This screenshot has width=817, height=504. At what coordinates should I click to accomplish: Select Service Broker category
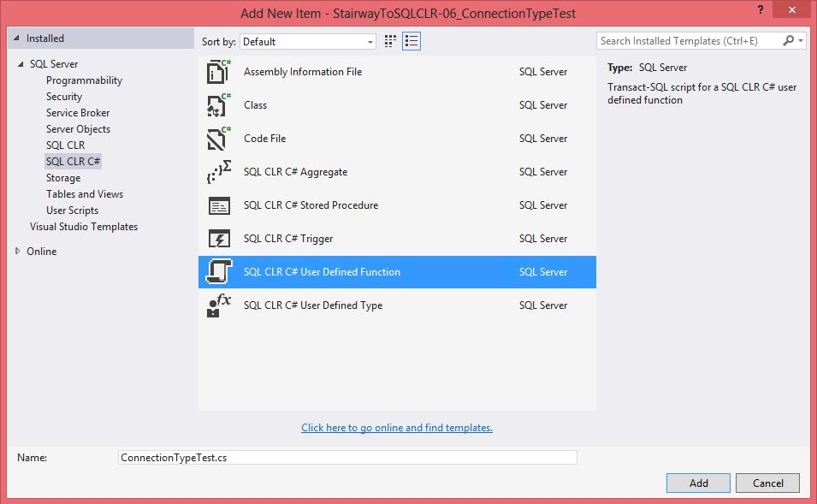pos(78,113)
